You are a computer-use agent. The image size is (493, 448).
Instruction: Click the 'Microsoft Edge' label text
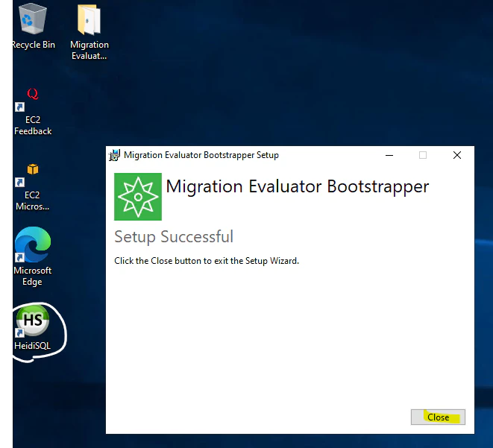coord(32,276)
